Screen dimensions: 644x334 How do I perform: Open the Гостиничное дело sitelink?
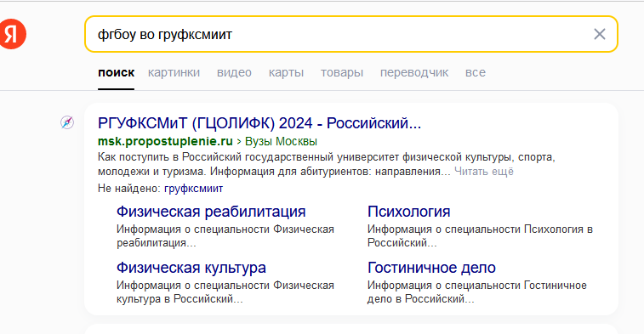click(x=431, y=268)
